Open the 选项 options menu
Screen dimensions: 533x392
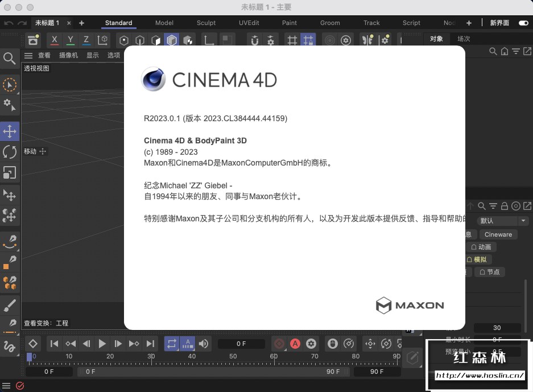tap(114, 55)
